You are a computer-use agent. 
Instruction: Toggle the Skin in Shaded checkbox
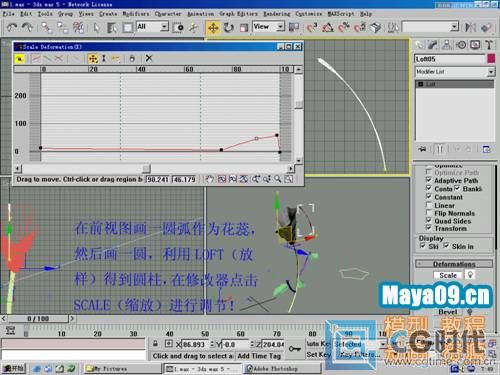[446, 246]
